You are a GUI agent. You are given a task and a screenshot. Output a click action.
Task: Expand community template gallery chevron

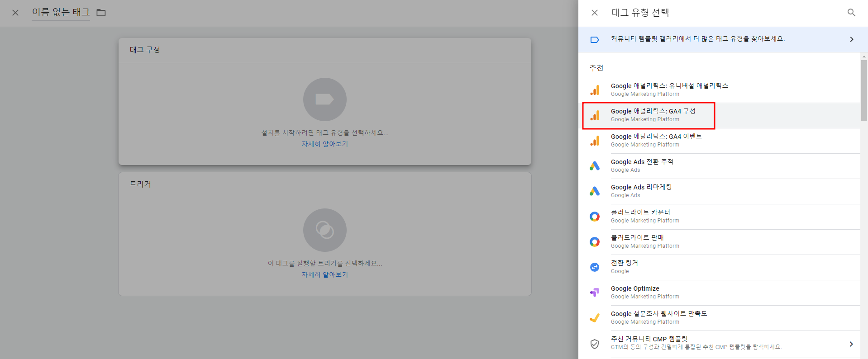pos(852,39)
